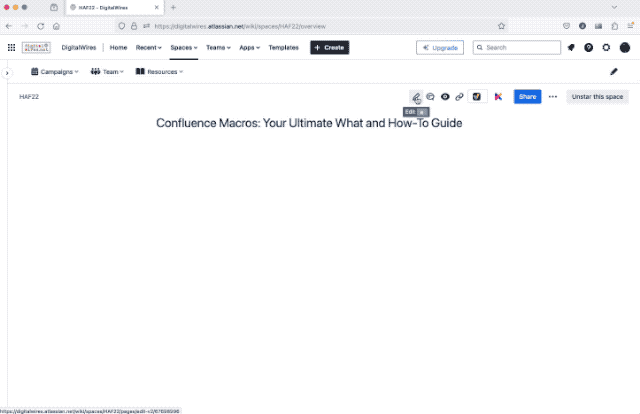Viewport: 640px width, 414px height.
Task: Open the Teams menu
Action: pyautogui.click(x=218, y=48)
